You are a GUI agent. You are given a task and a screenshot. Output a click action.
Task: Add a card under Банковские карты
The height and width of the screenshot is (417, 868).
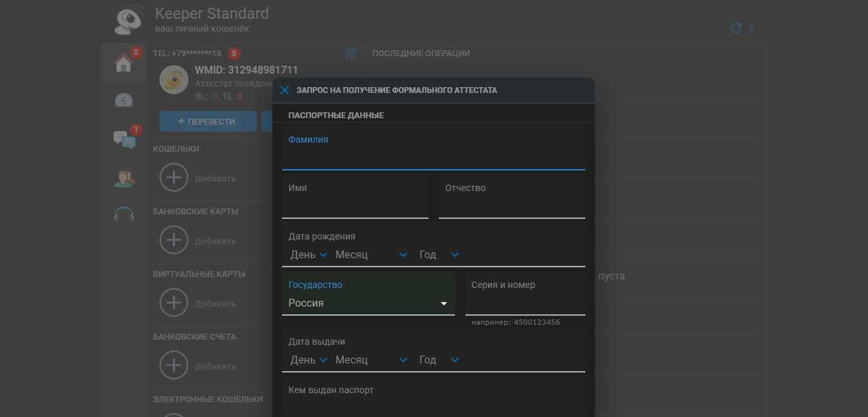tap(174, 240)
